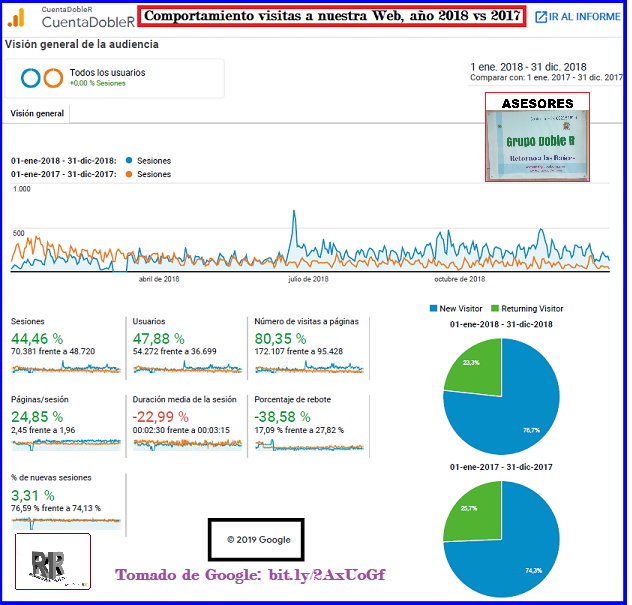Click the Porcentaje de rebote sparkline chart
This screenshot has width=632, height=605.
[310, 446]
